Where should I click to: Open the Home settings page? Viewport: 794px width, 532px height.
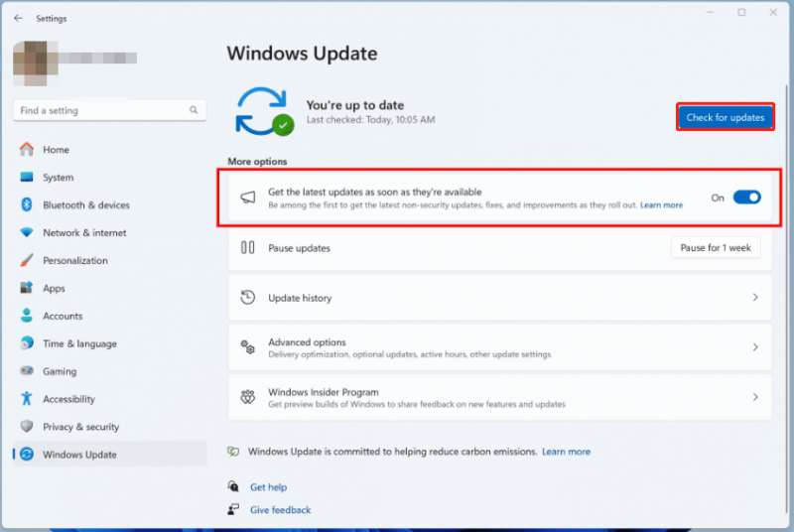[x=110, y=149]
